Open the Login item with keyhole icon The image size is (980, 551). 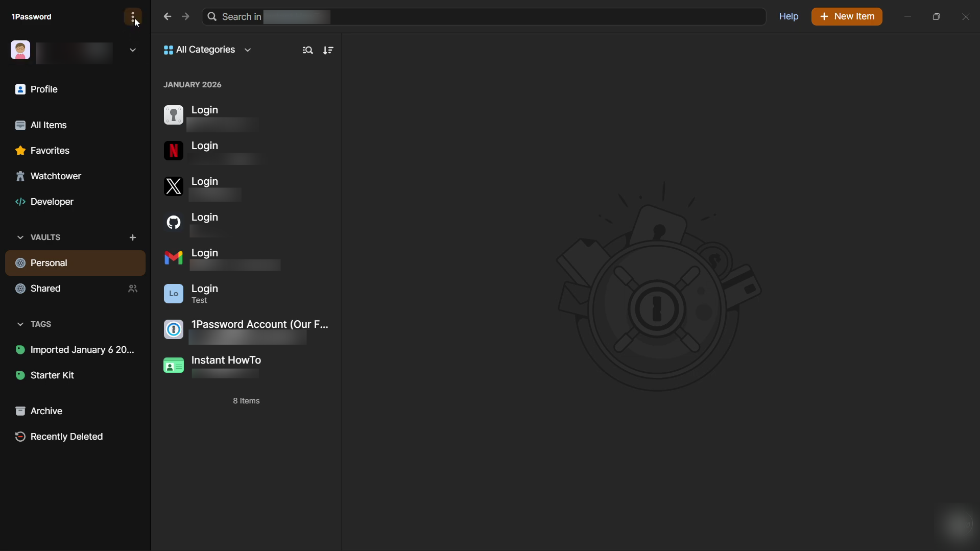point(246,115)
